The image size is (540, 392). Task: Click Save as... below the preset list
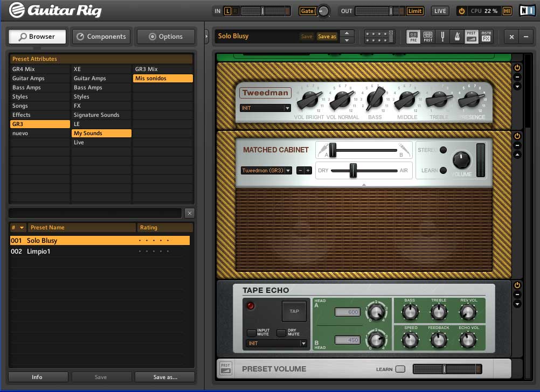pos(165,377)
